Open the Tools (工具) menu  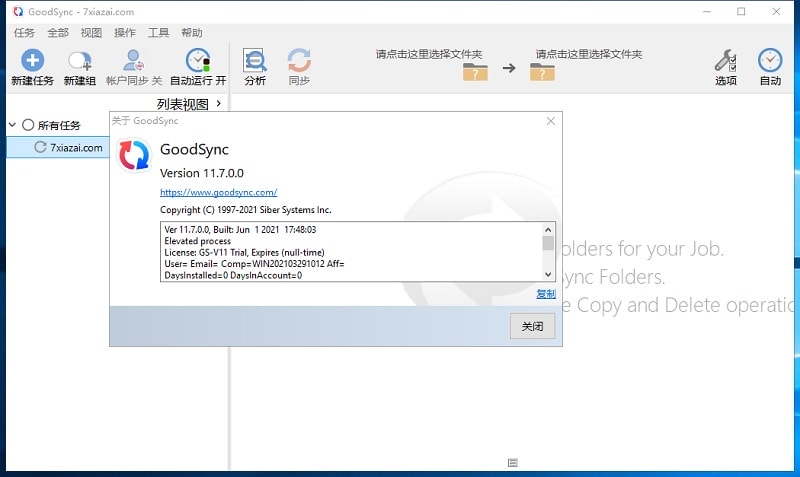tap(158, 32)
